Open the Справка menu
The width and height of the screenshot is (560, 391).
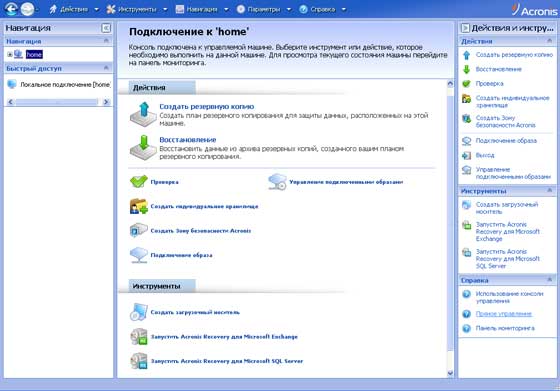[x=323, y=9]
